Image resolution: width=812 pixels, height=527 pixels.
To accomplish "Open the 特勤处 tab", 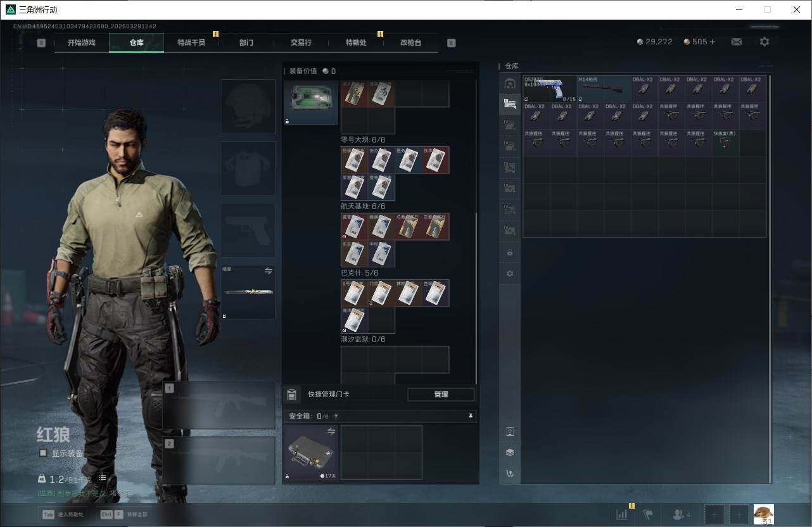I will tap(356, 42).
